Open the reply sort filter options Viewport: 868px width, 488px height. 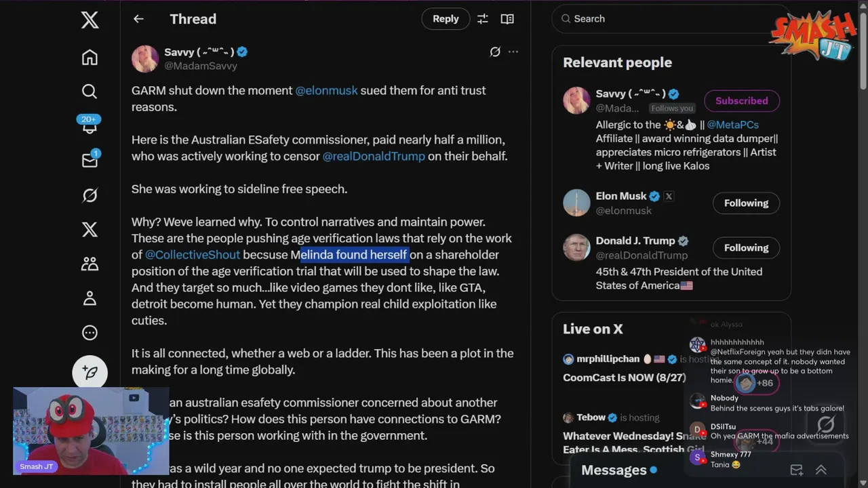click(x=483, y=19)
